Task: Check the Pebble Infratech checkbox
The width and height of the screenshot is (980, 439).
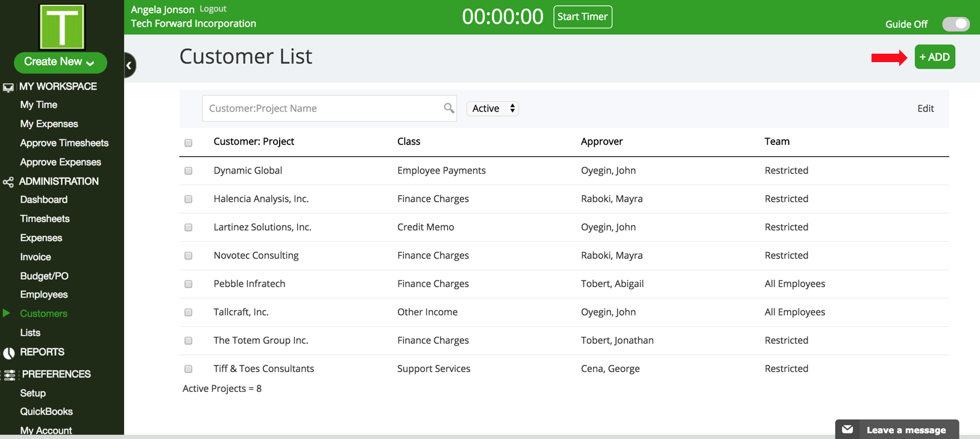Action: pos(189,284)
